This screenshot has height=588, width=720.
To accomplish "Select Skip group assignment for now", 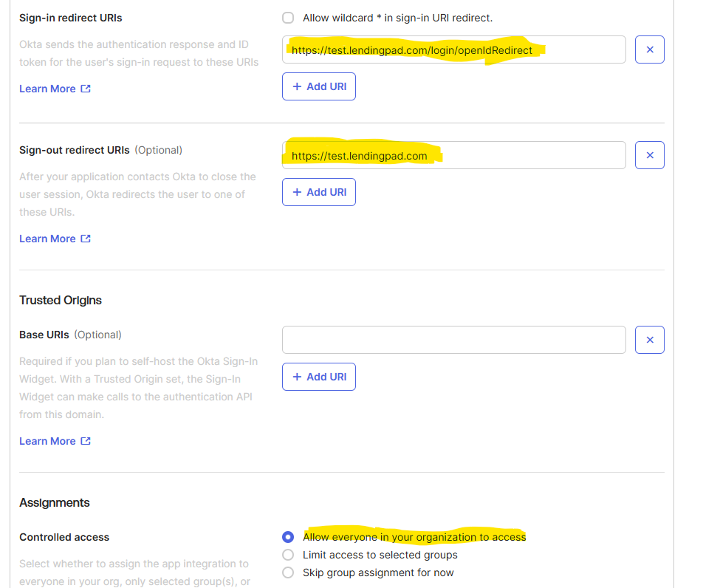I will (287, 572).
